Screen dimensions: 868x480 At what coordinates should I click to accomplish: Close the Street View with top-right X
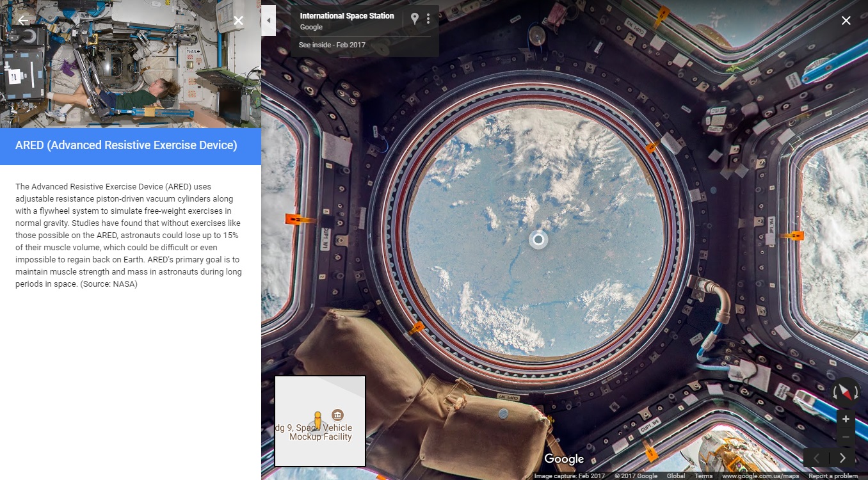click(846, 20)
